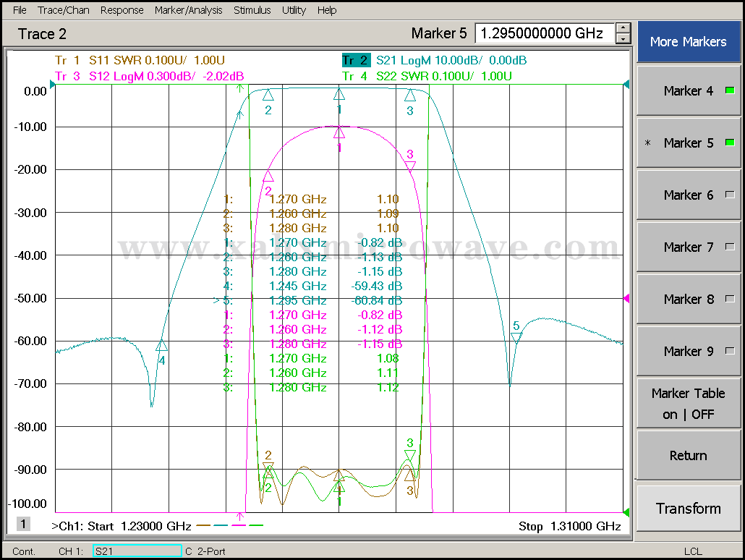Open the Help menu

tap(327, 10)
